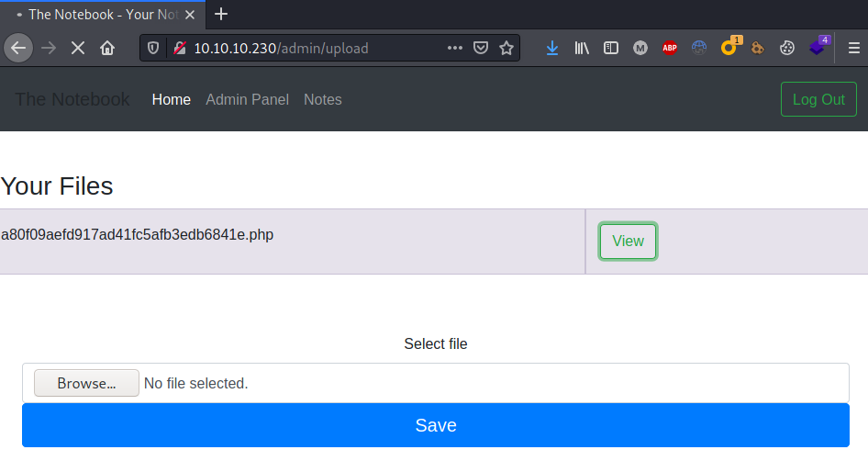This screenshot has width=868, height=461.
Task: Click the address bar URL field
Action: pyautogui.click(x=312, y=48)
